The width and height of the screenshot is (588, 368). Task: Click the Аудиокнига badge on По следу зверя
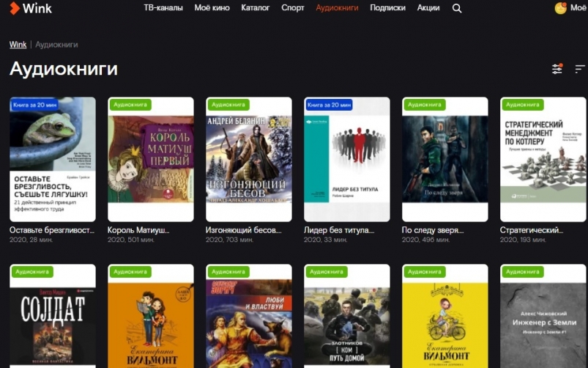point(425,105)
